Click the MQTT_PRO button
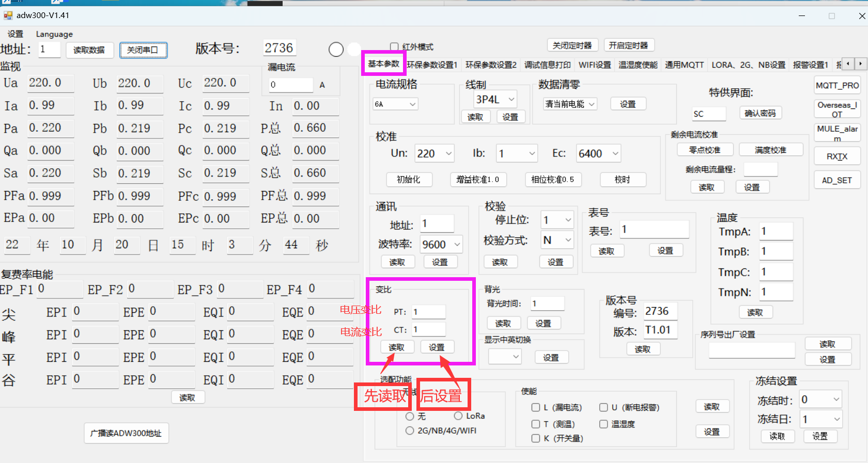Viewport: 868px width, 463px height. pos(837,86)
